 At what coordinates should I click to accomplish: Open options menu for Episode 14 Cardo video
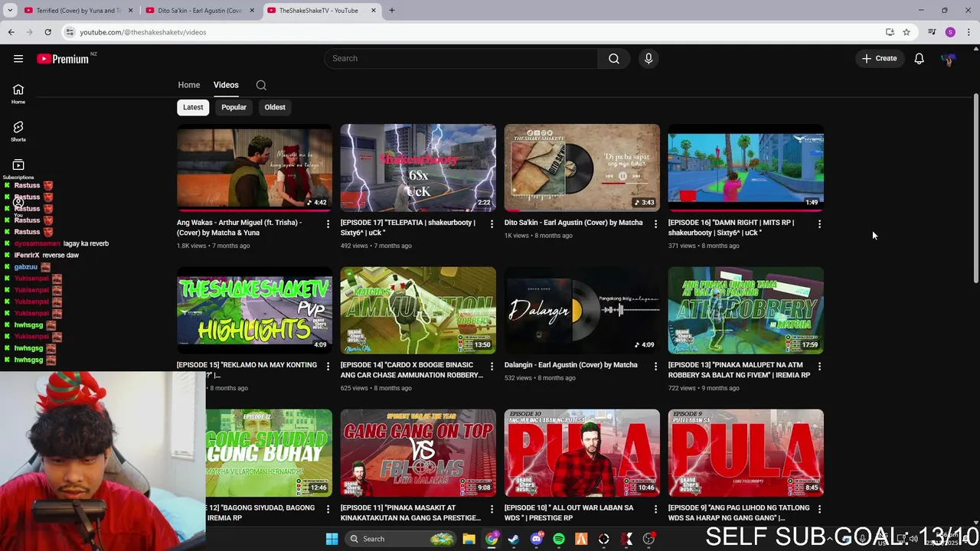coord(492,367)
